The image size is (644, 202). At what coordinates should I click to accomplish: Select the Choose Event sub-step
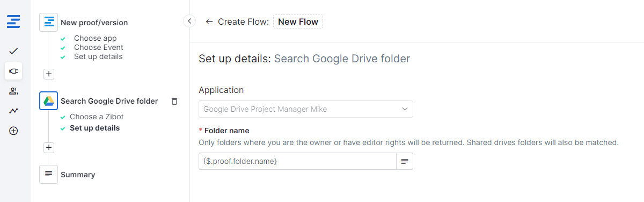pyautogui.click(x=99, y=47)
